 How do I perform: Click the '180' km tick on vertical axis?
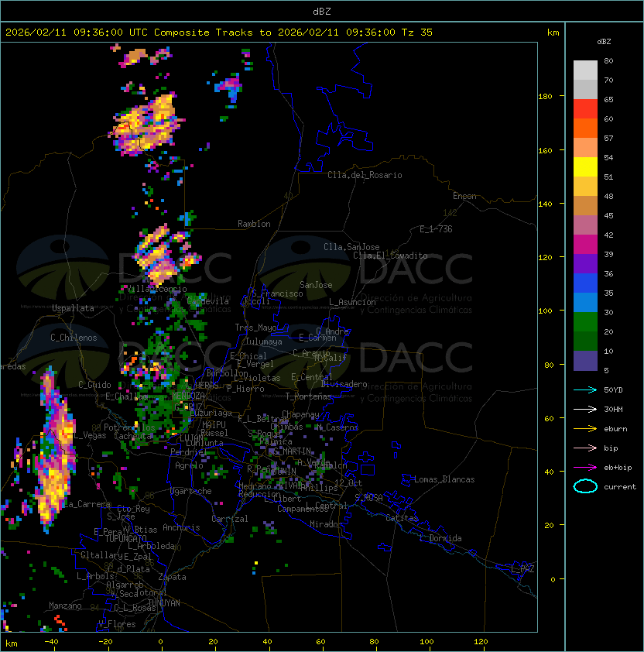coord(545,97)
